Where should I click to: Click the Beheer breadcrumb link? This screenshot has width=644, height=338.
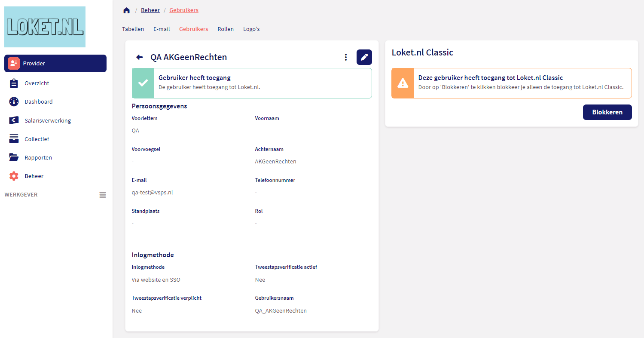click(150, 10)
